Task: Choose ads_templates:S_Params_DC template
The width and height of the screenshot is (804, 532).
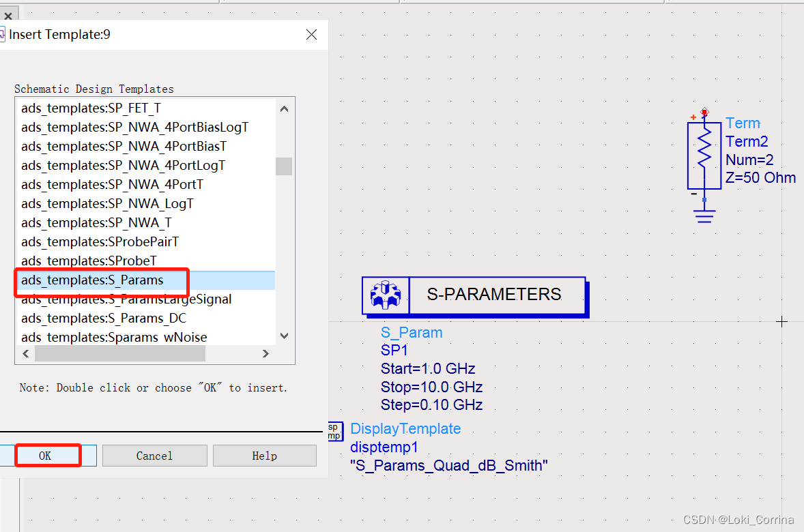Action: [145, 319]
